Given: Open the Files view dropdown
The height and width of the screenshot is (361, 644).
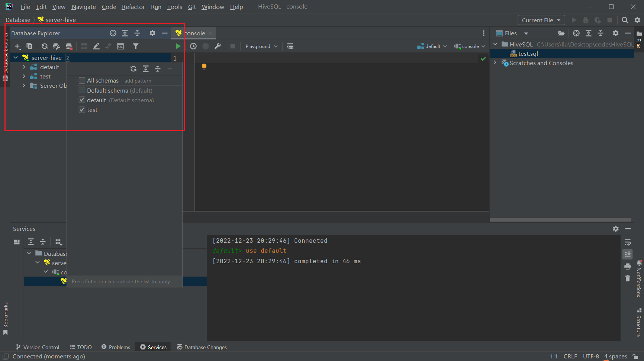Looking at the screenshot, I should pyautogui.click(x=526, y=33).
